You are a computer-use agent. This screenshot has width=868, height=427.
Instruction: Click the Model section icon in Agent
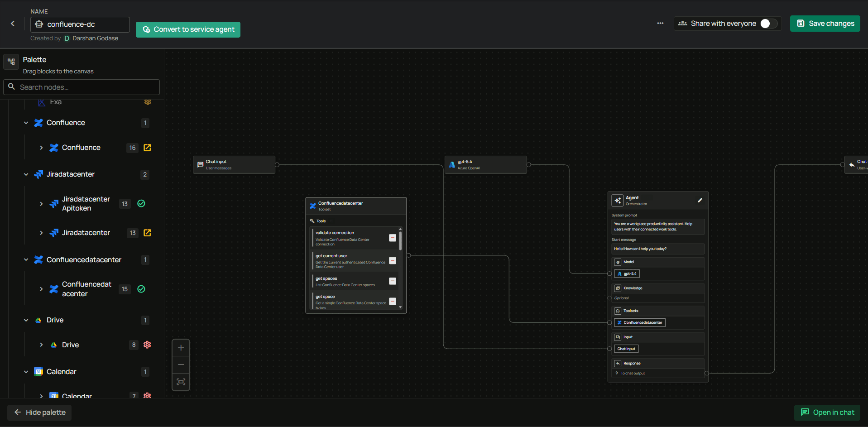[x=618, y=262]
